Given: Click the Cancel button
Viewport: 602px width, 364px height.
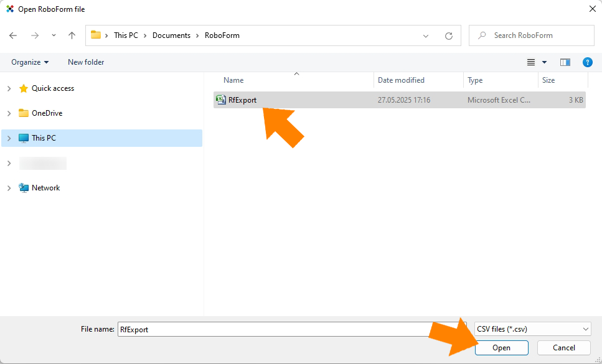Looking at the screenshot, I should (563, 348).
